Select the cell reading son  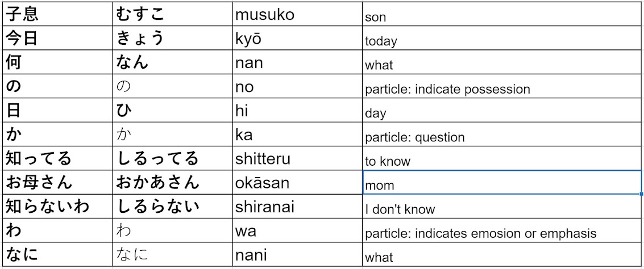(502, 15)
